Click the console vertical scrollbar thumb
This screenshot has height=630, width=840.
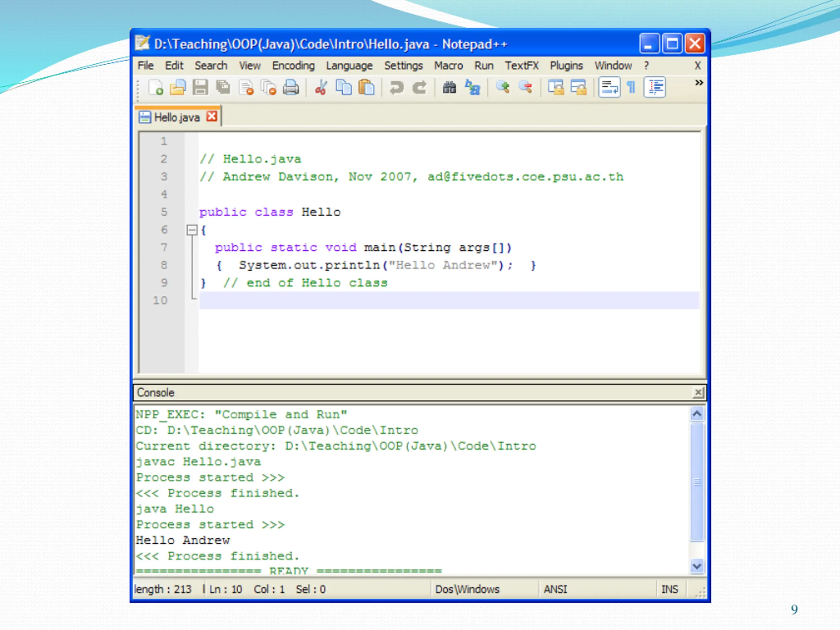point(697,481)
